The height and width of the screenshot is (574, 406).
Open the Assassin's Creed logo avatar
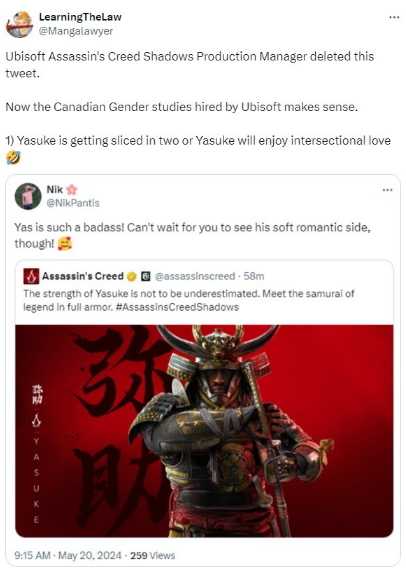(x=31, y=276)
